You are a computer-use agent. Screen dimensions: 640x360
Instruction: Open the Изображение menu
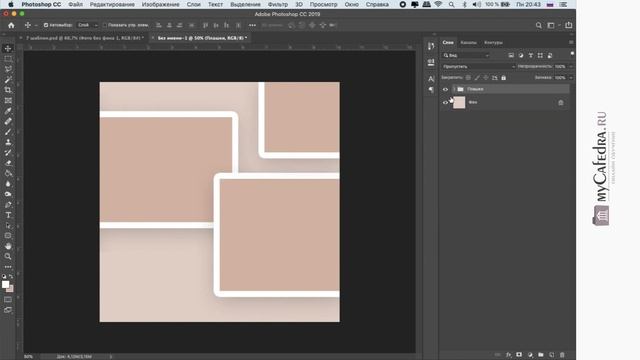tap(160, 4)
